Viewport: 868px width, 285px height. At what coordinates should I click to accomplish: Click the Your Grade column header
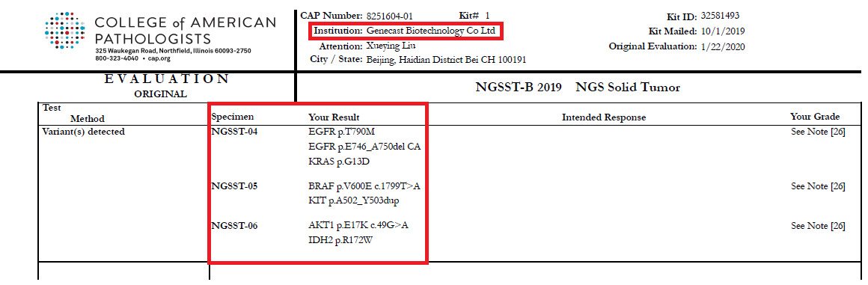click(815, 117)
